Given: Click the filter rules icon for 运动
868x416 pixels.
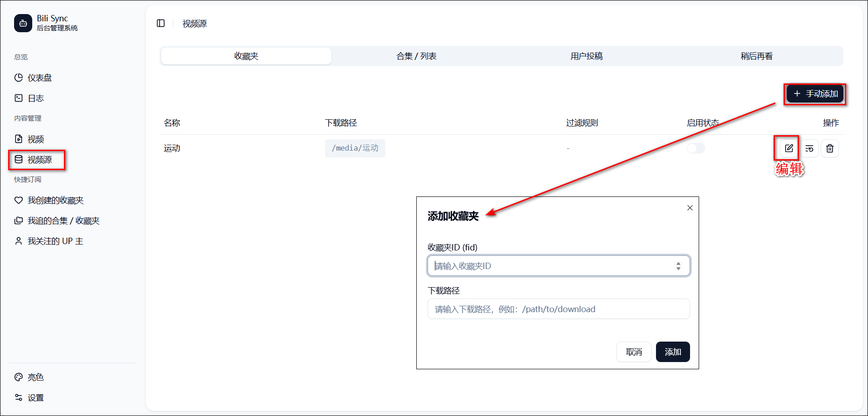Looking at the screenshot, I should [809, 148].
